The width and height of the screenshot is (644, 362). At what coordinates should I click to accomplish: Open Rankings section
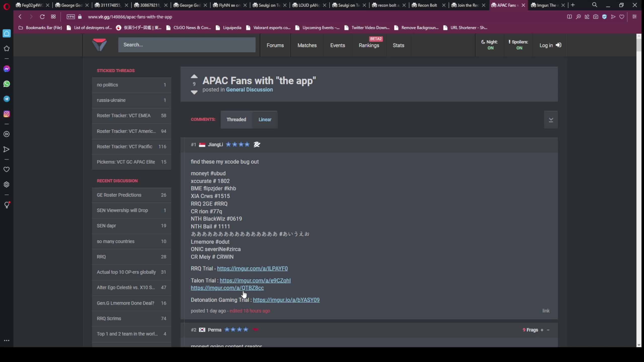pos(369,46)
